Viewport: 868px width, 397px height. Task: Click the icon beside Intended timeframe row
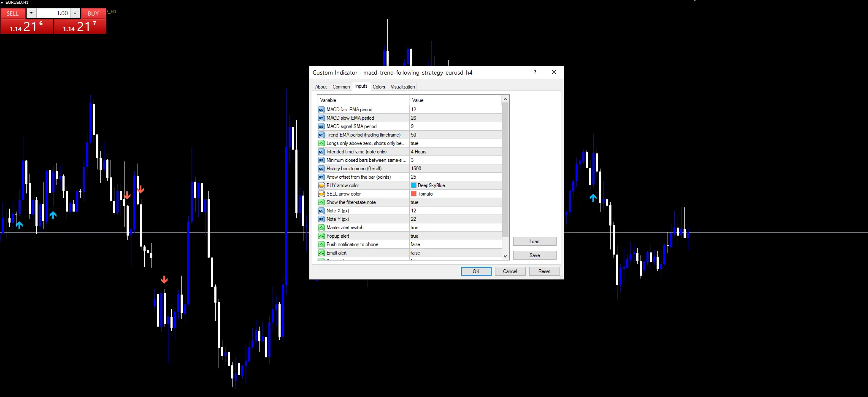tap(322, 152)
